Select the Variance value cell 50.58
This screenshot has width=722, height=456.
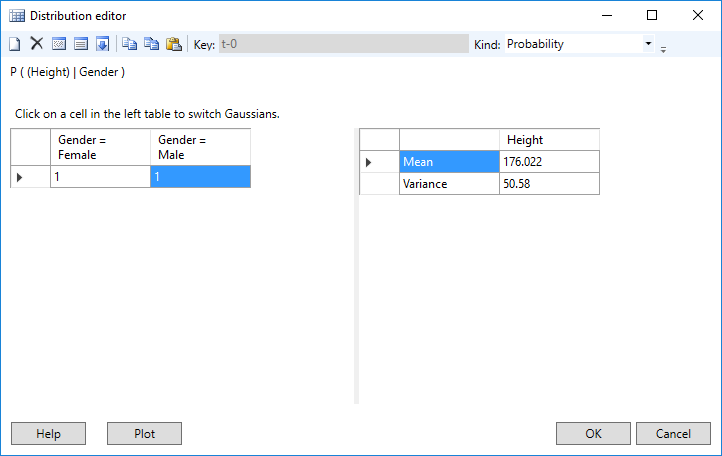pyautogui.click(x=549, y=184)
